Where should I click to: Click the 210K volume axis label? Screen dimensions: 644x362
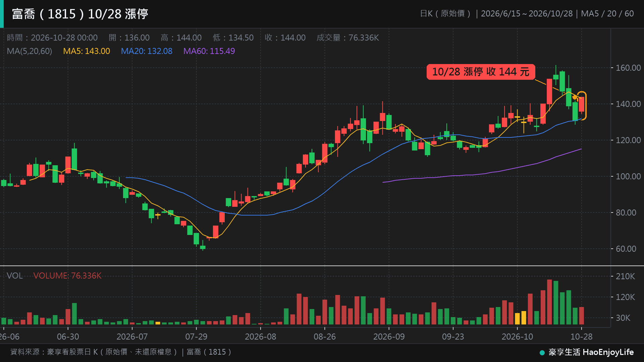pyautogui.click(x=625, y=276)
